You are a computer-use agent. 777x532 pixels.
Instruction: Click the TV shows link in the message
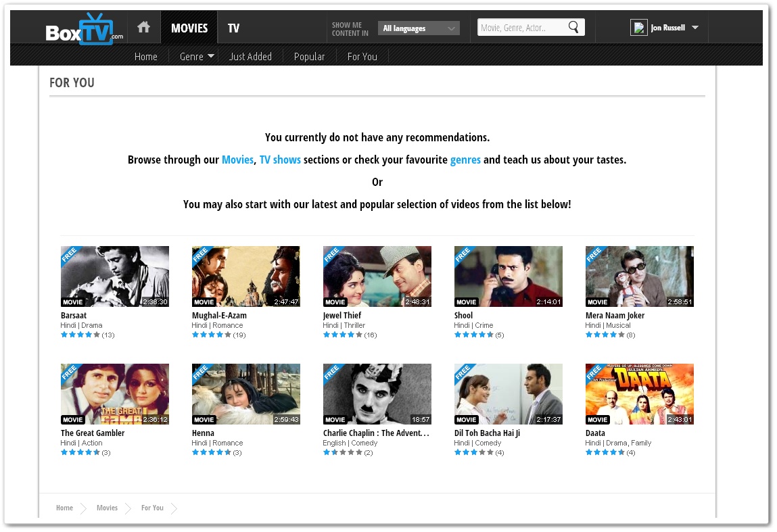(x=280, y=160)
